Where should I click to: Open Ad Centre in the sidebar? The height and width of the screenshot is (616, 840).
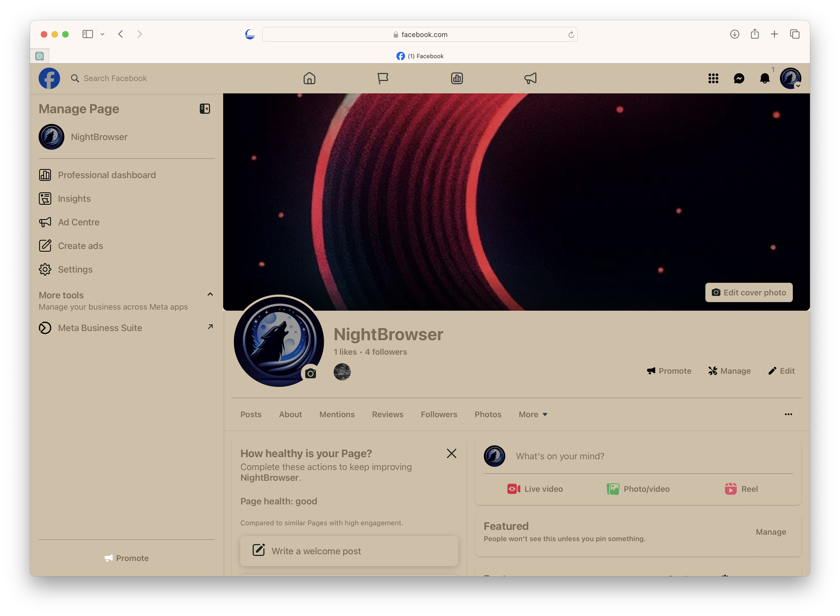pyautogui.click(x=126, y=222)
